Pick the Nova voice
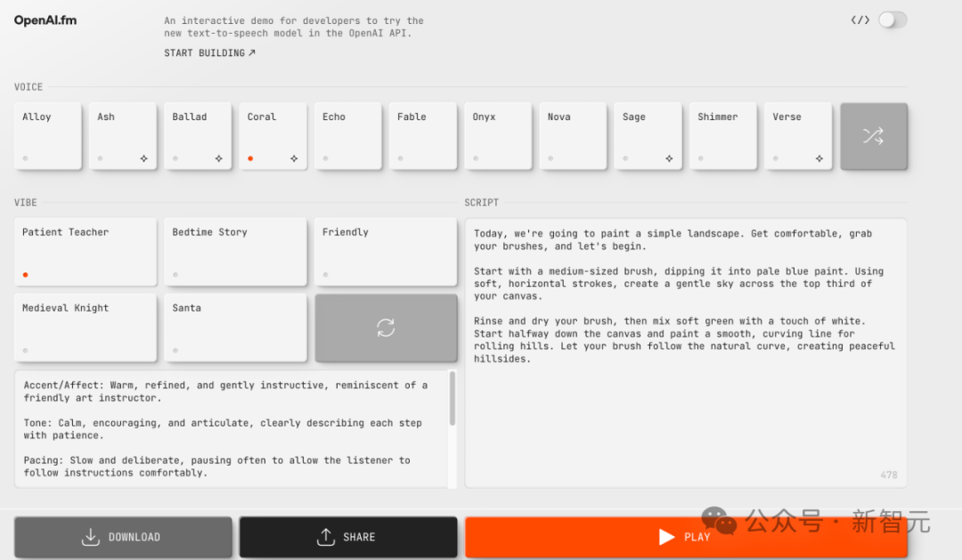 click(x=573, y=136)
